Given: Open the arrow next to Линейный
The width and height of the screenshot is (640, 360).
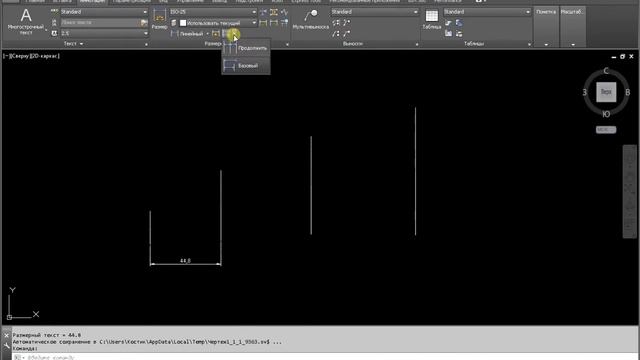Looking at the screenshot, I should pos(207,33).
